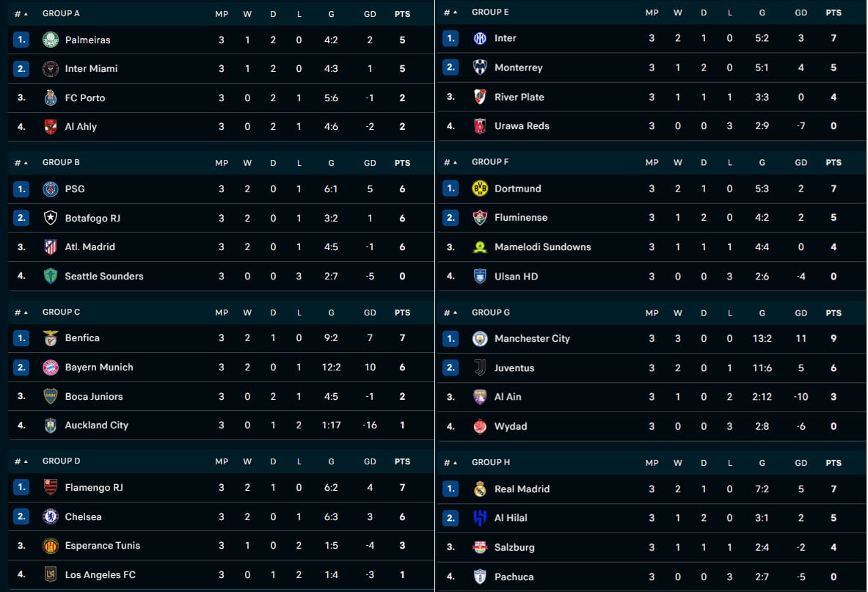
Task: Click the Group D header label
Action: coord(62,461)
